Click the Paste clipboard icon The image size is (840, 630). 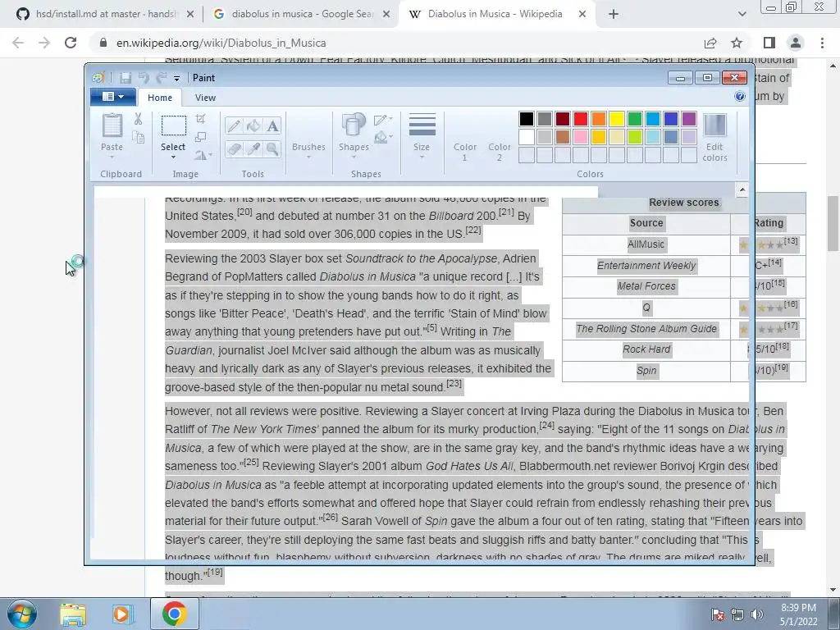tap(112, 126)
